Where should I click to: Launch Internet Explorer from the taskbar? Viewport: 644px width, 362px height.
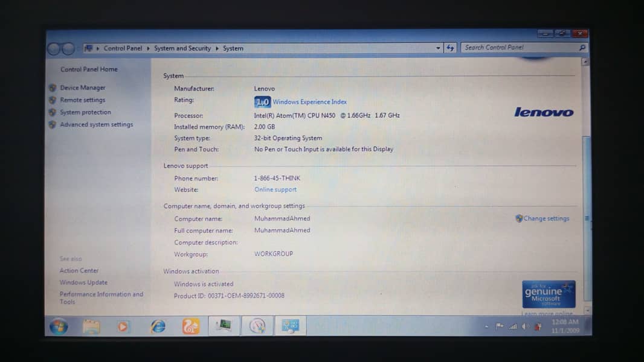[158, 326]
